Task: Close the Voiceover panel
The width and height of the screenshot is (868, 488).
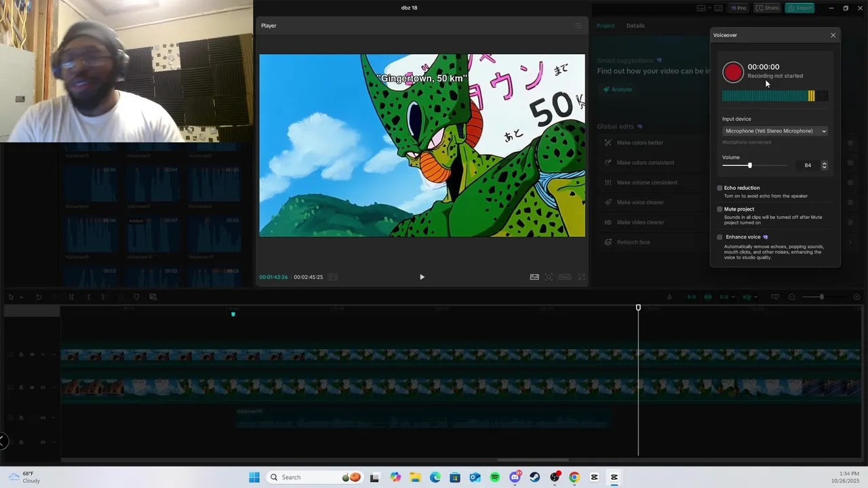Action: point(833,35)
